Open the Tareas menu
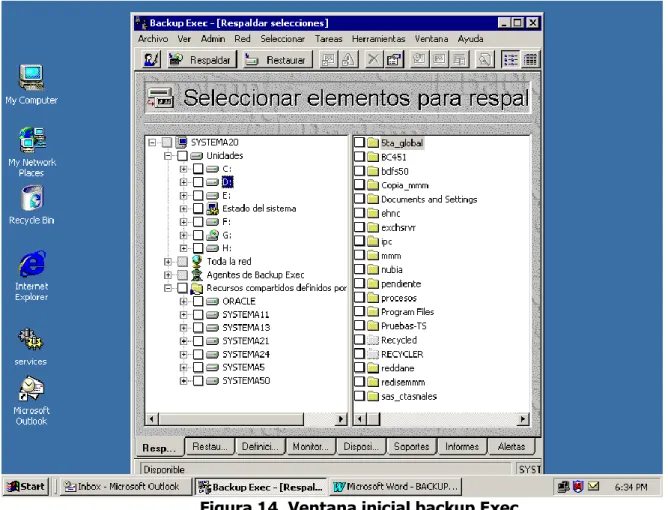Viewport: 668px width, 510px height. 328,39
